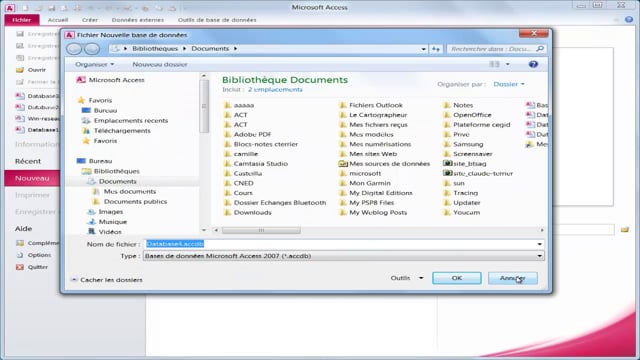Click Quitter in Access backstage menu
640x360 pixels.
coord(32,267)
